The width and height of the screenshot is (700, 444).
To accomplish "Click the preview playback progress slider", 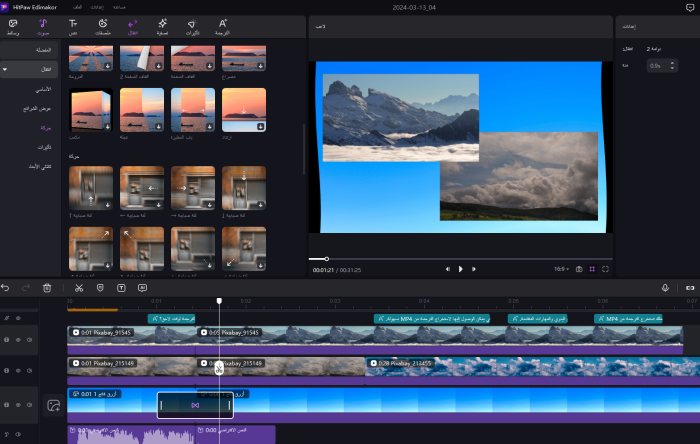I will point(460,259).
